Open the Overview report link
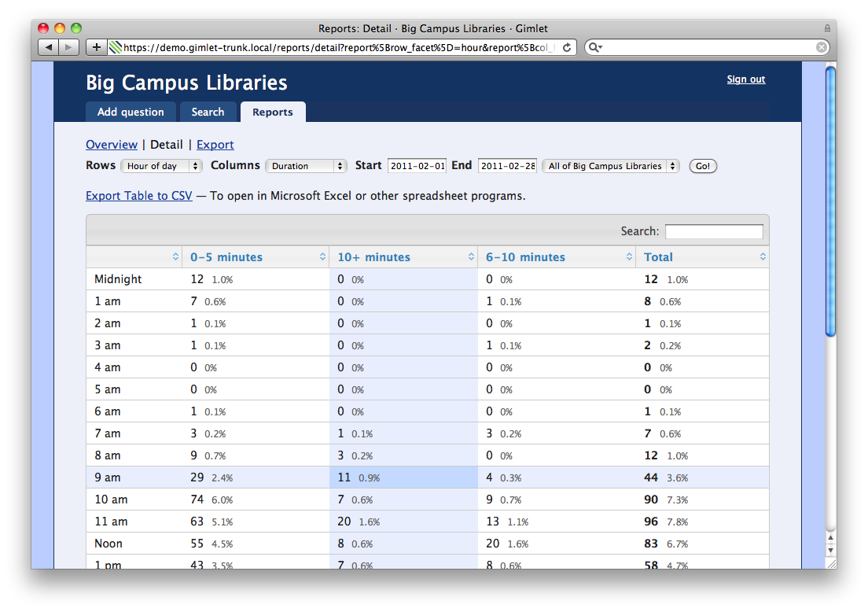 (112, 145)
